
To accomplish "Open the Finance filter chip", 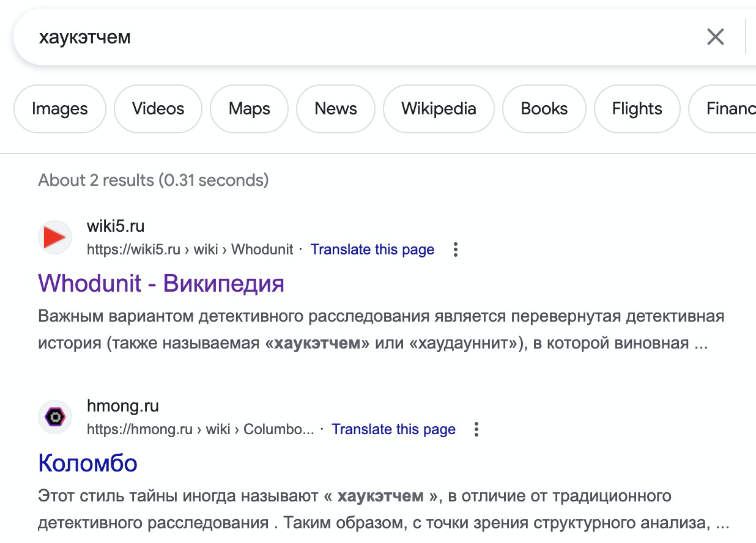I will [x=728, y=109].
